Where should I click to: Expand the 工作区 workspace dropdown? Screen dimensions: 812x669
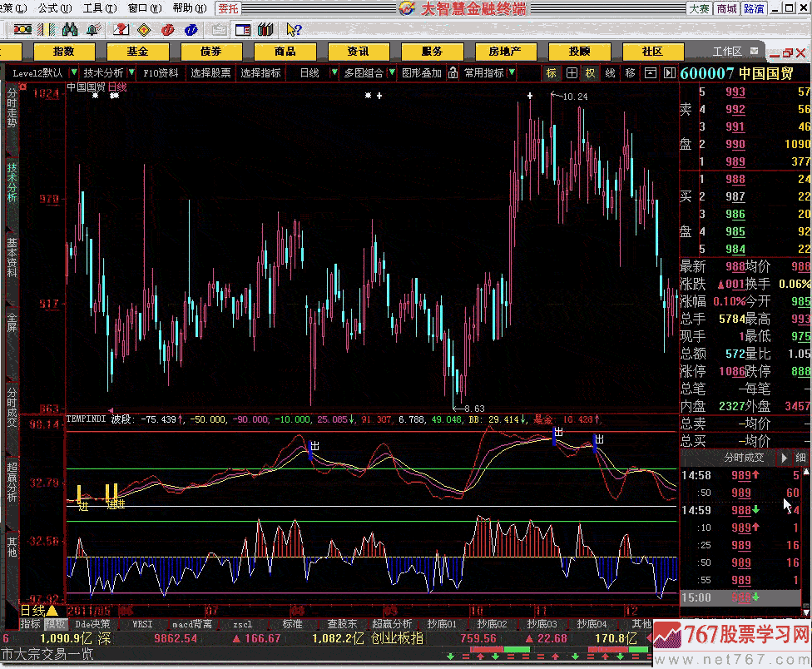point(754,52)
